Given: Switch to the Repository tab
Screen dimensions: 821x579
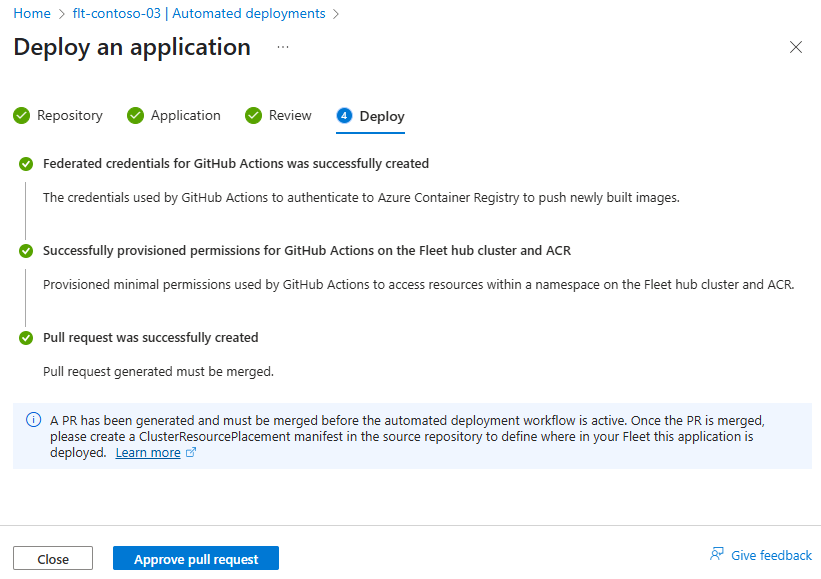Looking at the screenshot, I should [69, 116].
